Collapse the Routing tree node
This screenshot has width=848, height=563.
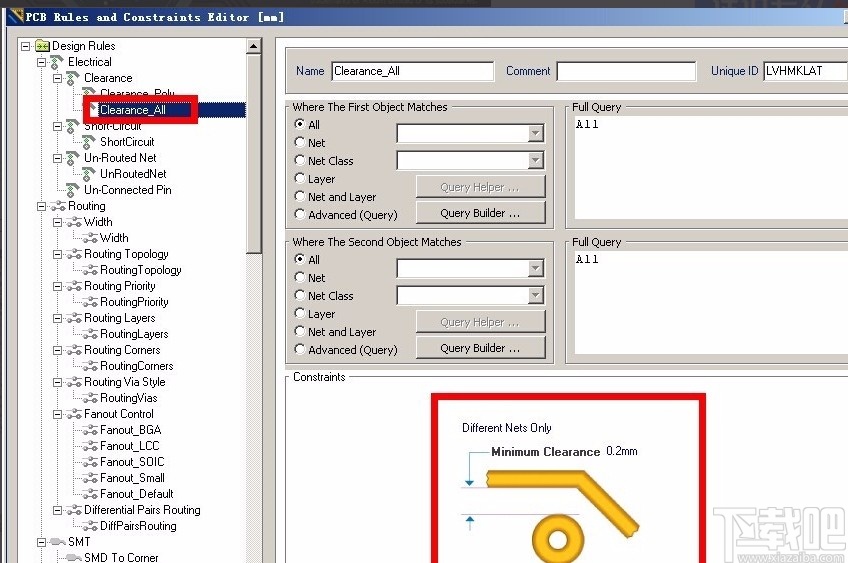click(42, 206)
